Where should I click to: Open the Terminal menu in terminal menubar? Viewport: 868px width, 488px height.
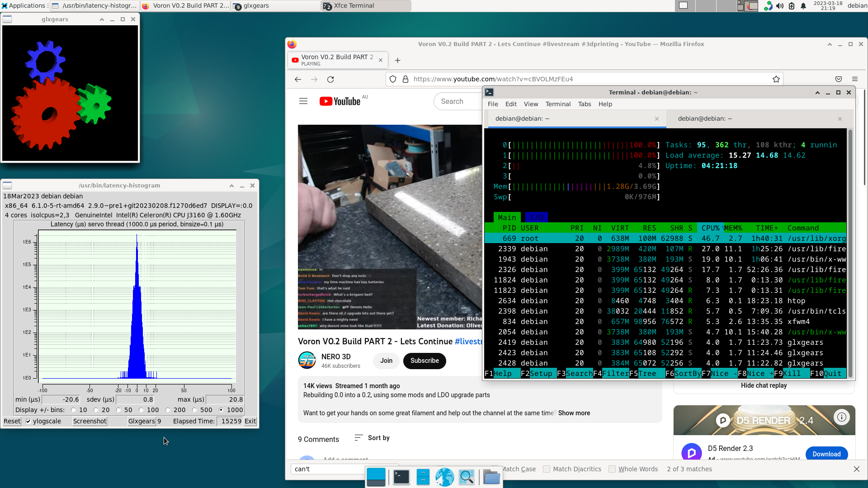[x=558, y=104]
